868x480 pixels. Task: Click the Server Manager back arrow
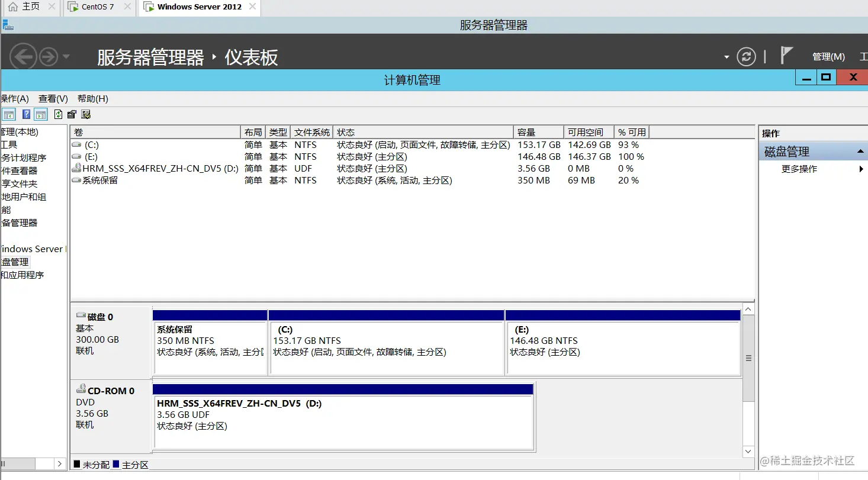point(22,57)
